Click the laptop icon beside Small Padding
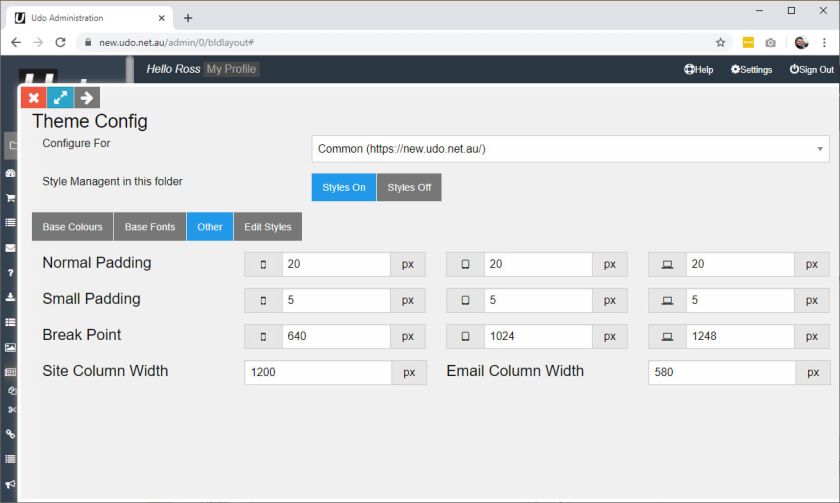The image size is (840, 503). 668,300
